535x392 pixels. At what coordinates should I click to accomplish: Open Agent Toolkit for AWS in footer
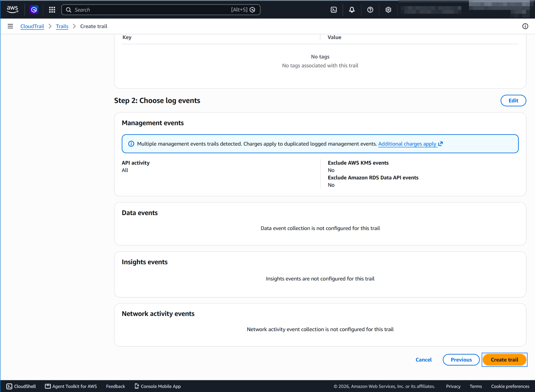[x=71, y=386]
